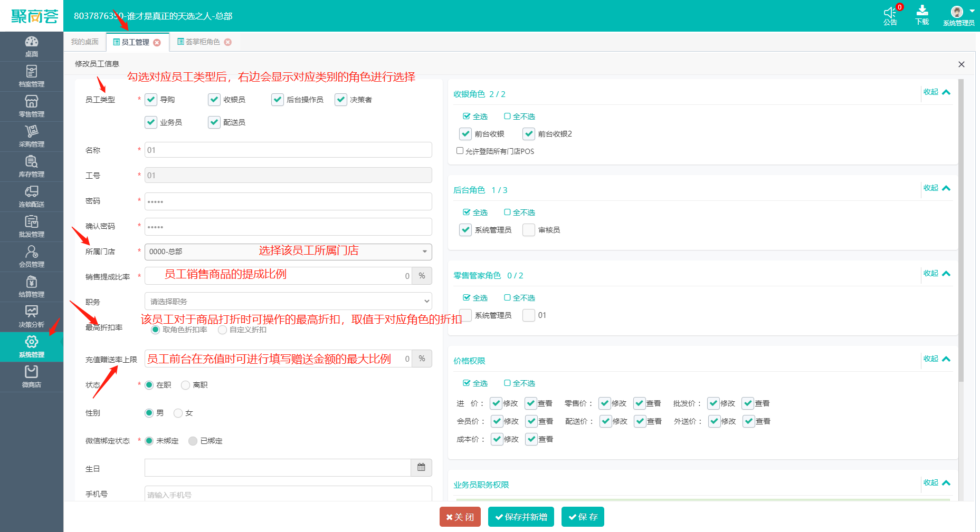The width and height of the screenshot is (980, 532).
Task: Toggle the 后台操作员 employee type checkbox
Action: tap(278, 100)
